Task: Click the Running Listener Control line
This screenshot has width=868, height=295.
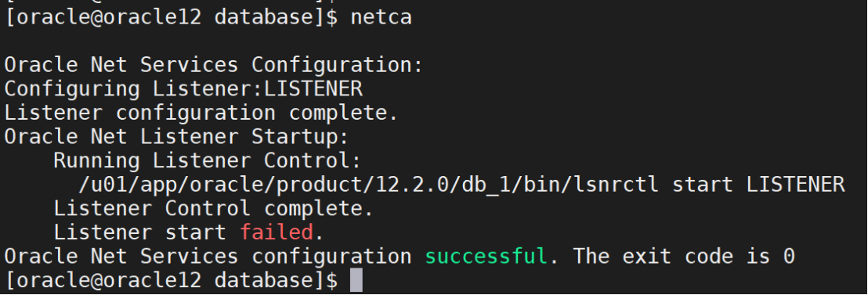Action: (x=208, y=160)
